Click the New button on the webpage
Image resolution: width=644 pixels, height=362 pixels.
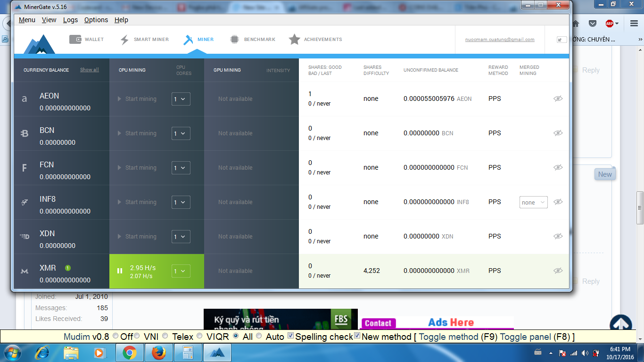tap(605, 174)
